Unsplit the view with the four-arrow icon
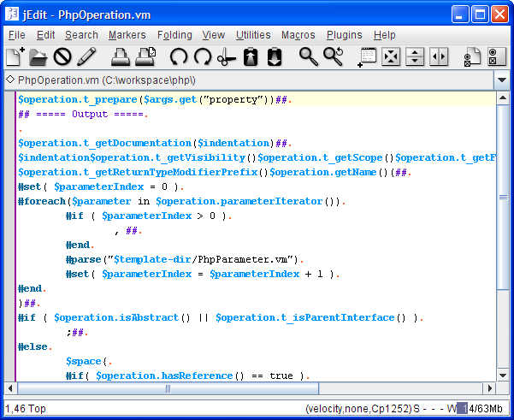 [x=391, y=56]
